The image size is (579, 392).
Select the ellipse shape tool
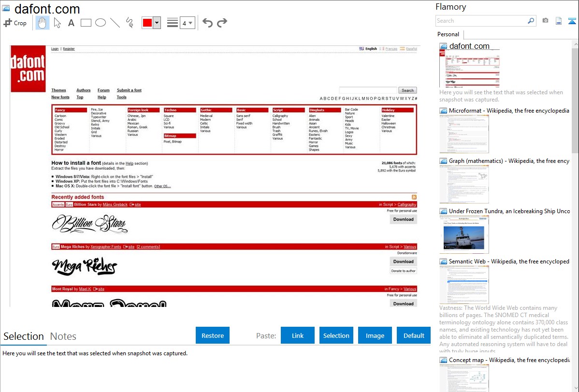(x=101, y=23)
